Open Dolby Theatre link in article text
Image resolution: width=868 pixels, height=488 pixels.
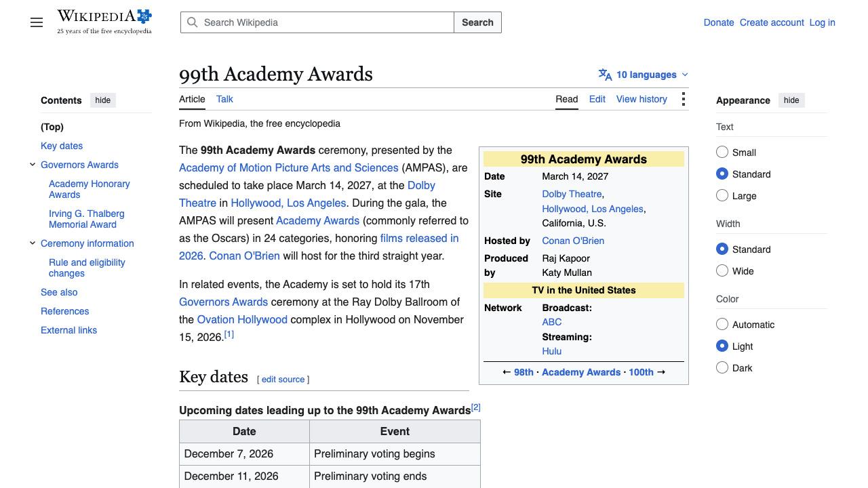(421, 185)
